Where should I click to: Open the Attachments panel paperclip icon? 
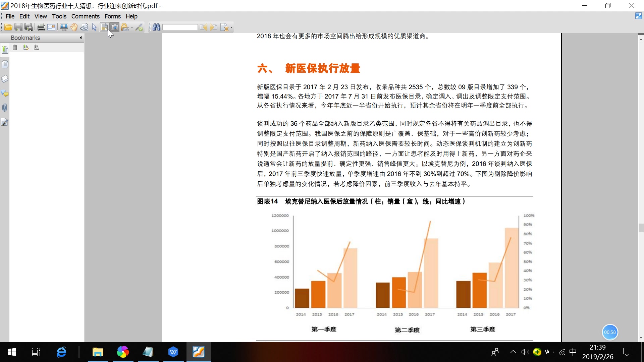click(5, 108)
